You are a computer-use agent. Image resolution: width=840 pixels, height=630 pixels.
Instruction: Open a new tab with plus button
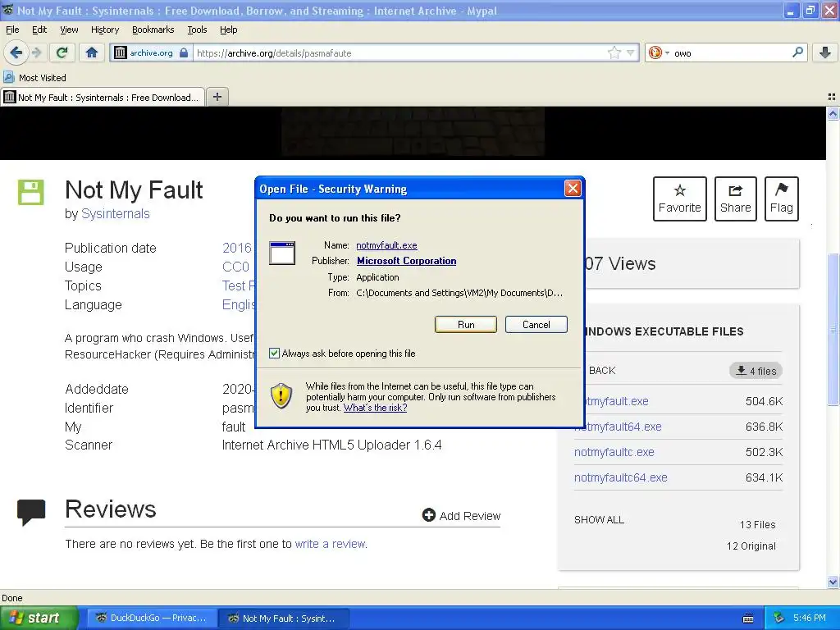pyautogui.click(x=217, y=97)
